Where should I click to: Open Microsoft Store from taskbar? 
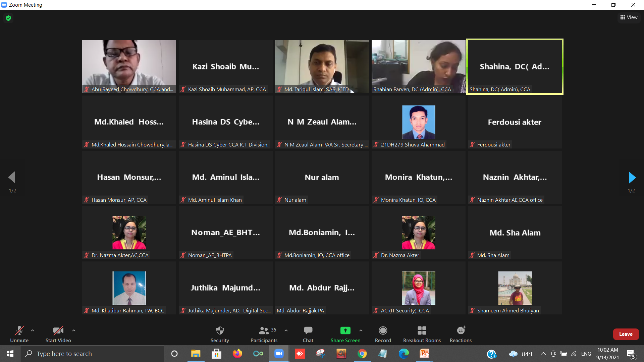(x=216, y=354)
